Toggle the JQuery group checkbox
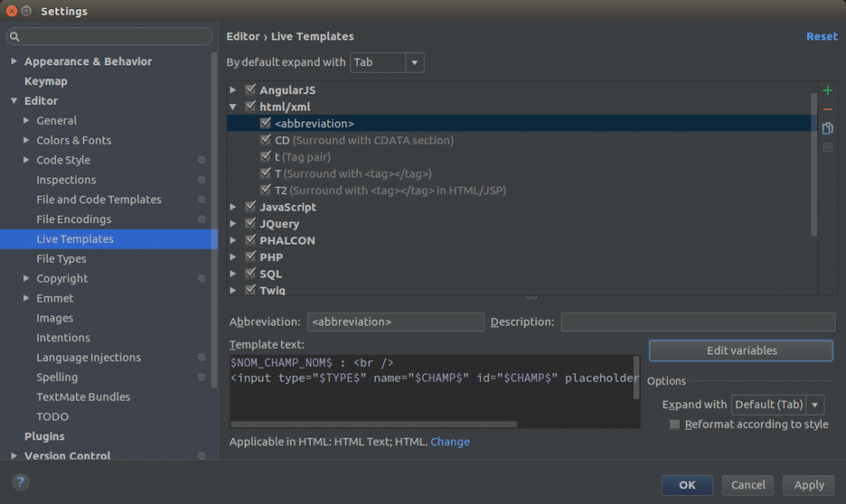The height and width of the screenshot is (504, 846). [250, 223]
